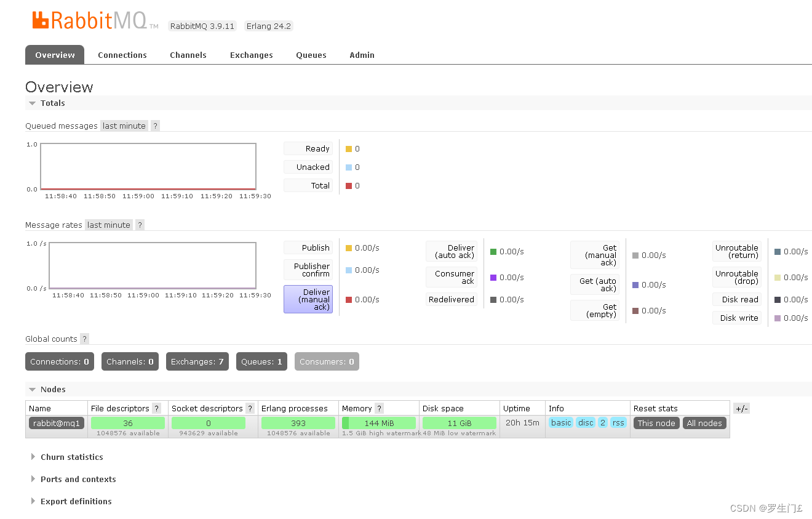Switch to the Queues tab

(x=311, y=55)
